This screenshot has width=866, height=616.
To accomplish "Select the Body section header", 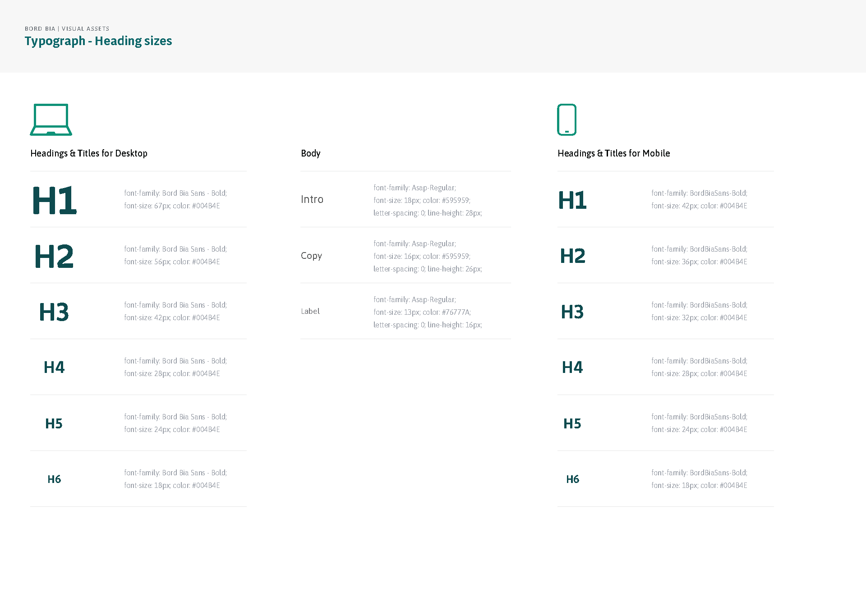I will pos(310,153).
